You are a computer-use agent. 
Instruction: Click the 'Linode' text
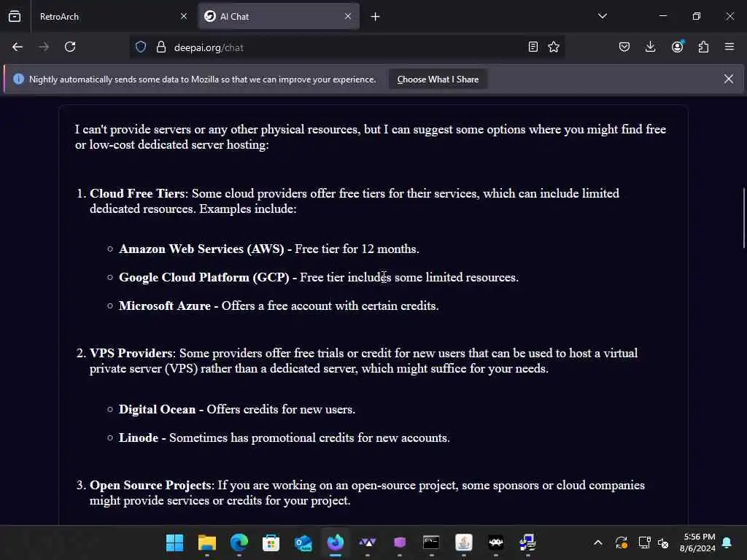[x=138, y=437]
